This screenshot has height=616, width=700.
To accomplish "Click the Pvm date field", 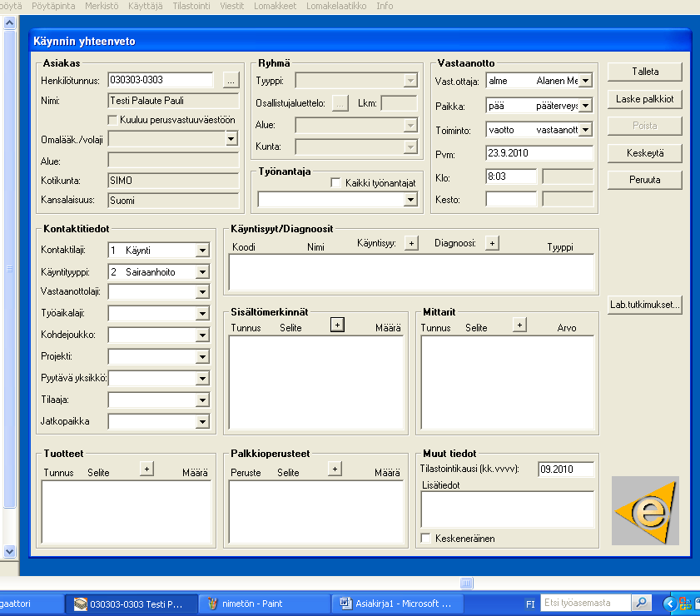I will 539,153.
